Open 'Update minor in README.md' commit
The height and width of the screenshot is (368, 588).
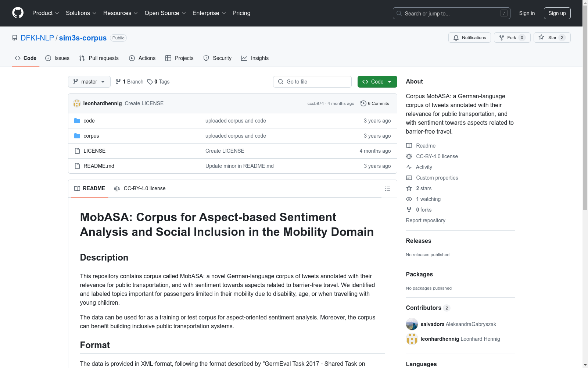click(x=240, y=166)
